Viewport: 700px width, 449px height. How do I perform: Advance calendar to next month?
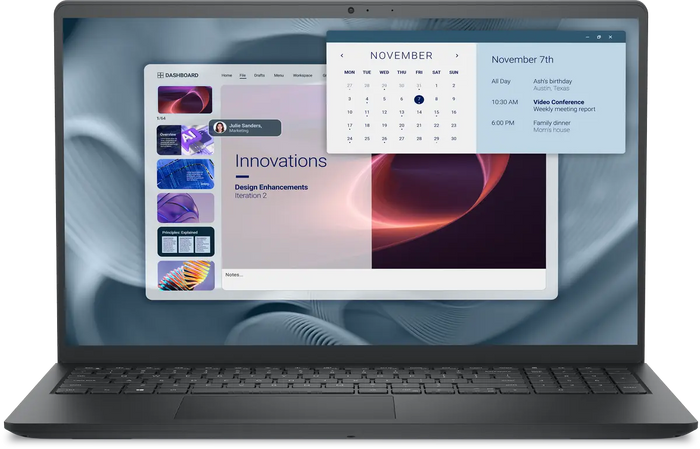point(457,56)
